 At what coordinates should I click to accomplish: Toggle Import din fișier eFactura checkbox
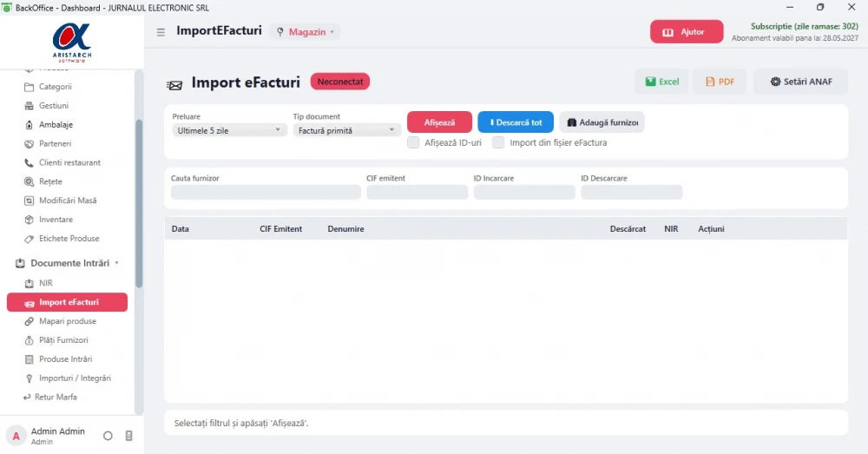498,143
